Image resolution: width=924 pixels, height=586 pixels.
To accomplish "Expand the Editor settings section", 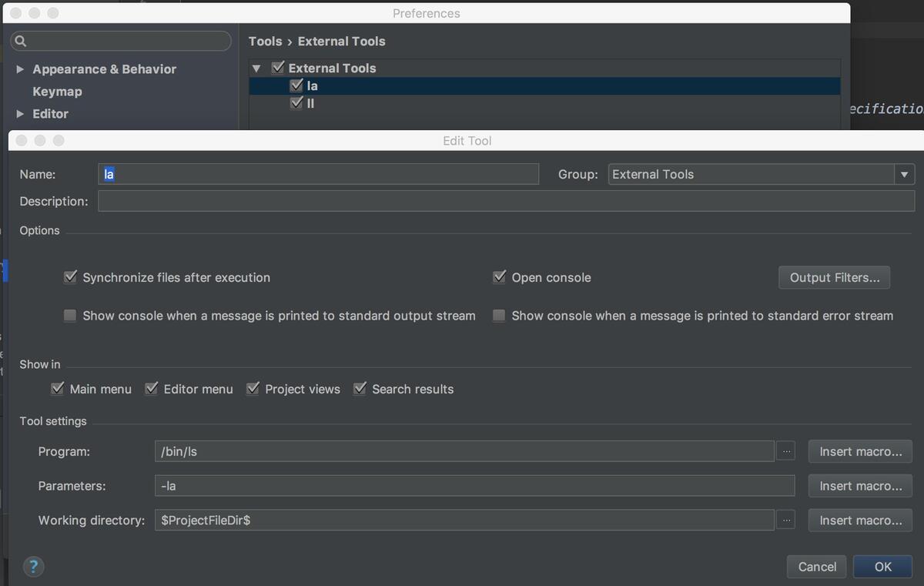I will 20,114.
